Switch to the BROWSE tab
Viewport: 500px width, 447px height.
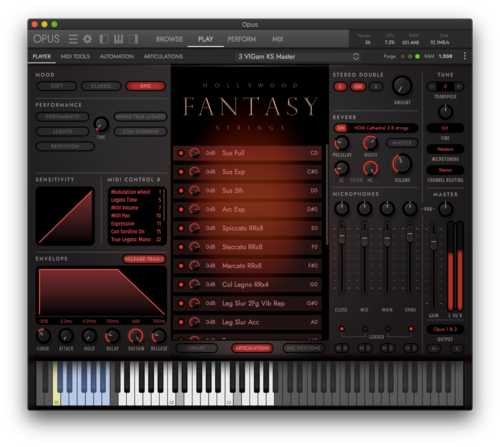(x=169, y=39)
